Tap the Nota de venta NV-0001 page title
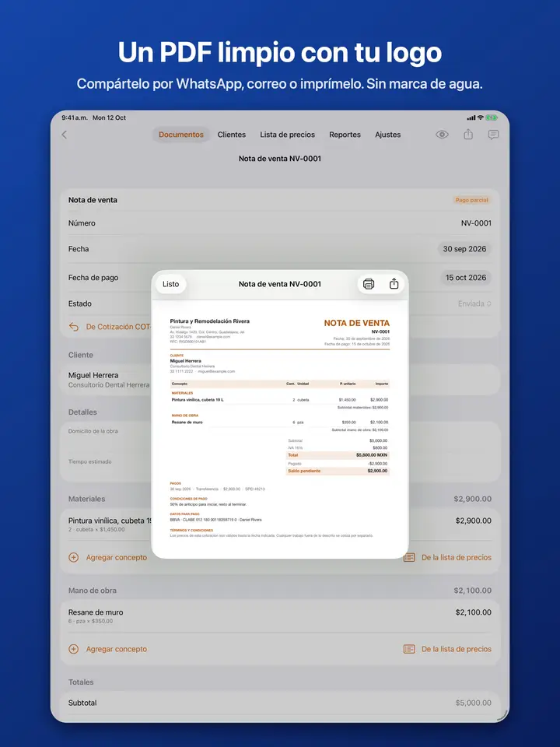This screenshot has height=747, width=560. point(280,159)
